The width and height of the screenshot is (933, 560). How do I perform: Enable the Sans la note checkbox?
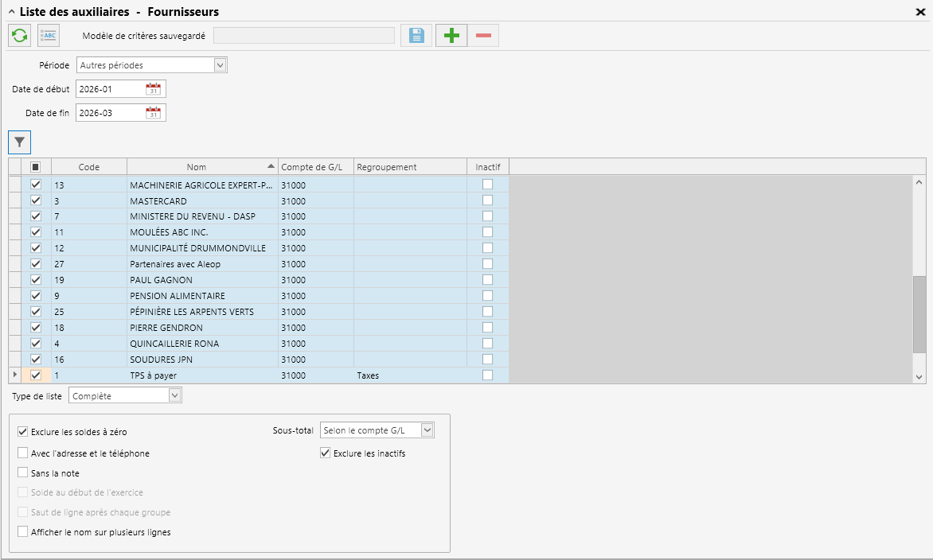[x=22, y=472]
